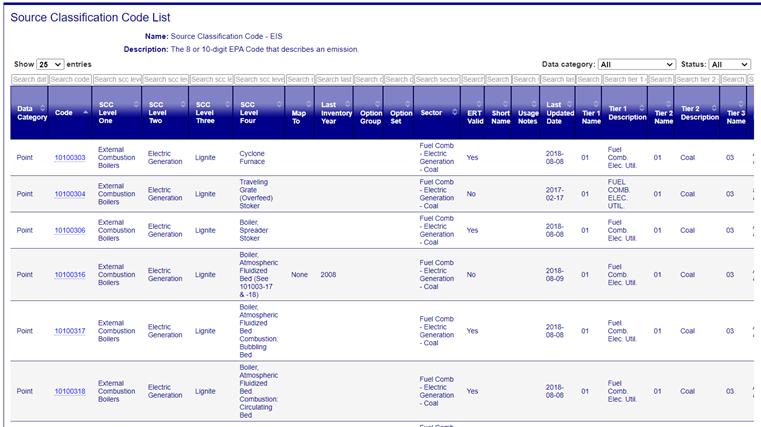Click the 'Source Classification Code List' heading
Image resolution: width=761 pixels, height=427 pixels.
click(90, 17)
